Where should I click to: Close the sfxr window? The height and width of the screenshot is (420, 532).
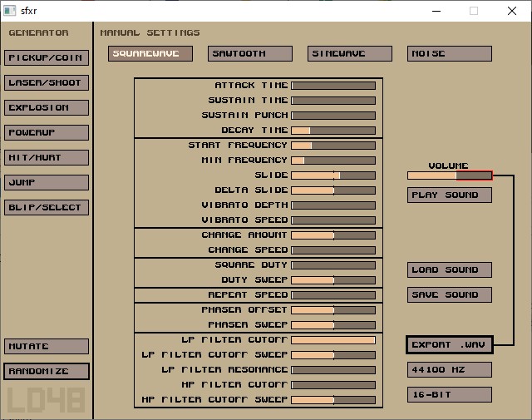click(512, 11)
